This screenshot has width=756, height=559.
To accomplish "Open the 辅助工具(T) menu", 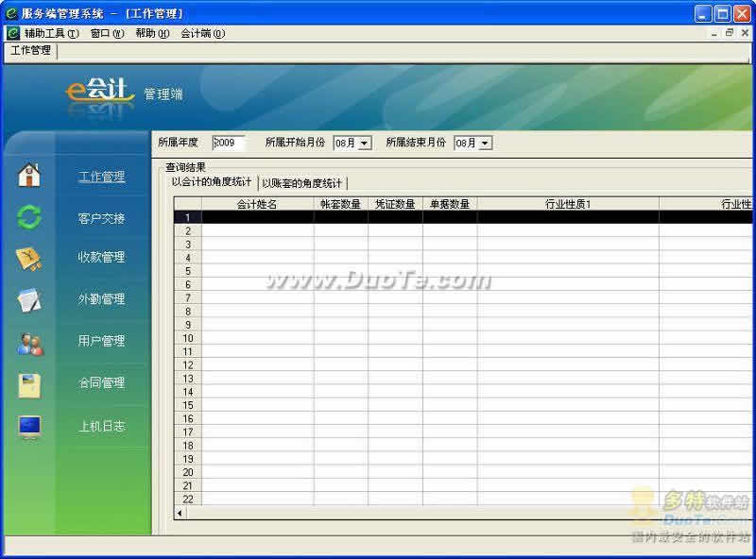I will [x=52, y=33].
